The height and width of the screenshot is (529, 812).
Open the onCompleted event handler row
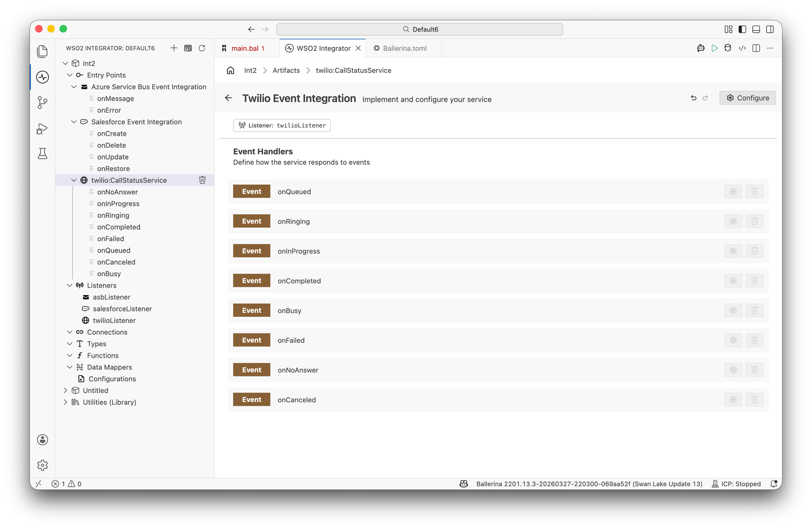tap(498, 281)
